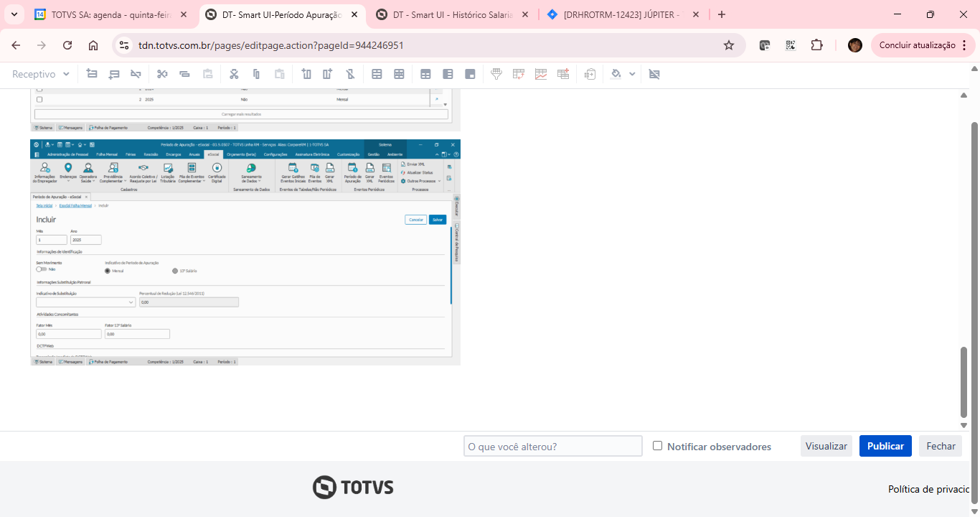This screenshot has width=980, height=517.
Task: Insert a table row below
Action: pos(114,74)
